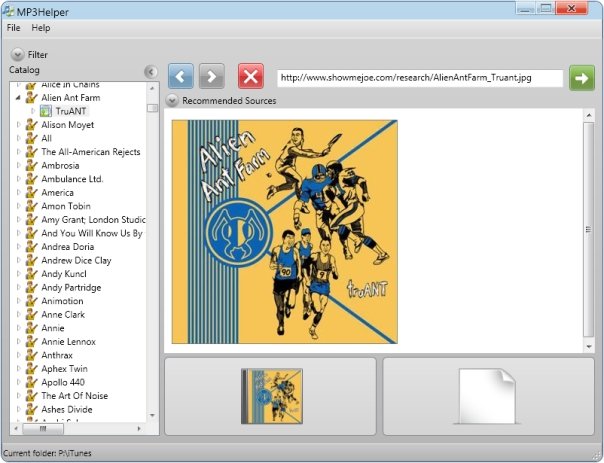Click the Aphex Twin artist icon
Viewport: 604px width, 463px height.
tap(31, 369)
